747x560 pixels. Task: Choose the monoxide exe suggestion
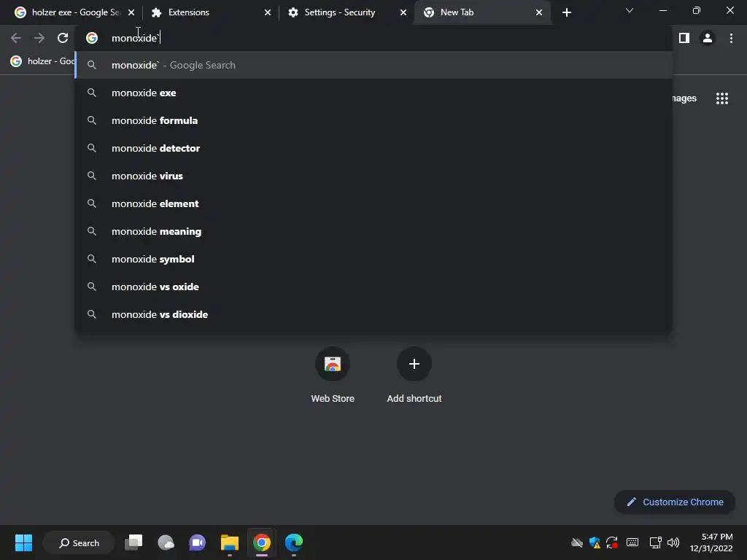coord(373,93)
